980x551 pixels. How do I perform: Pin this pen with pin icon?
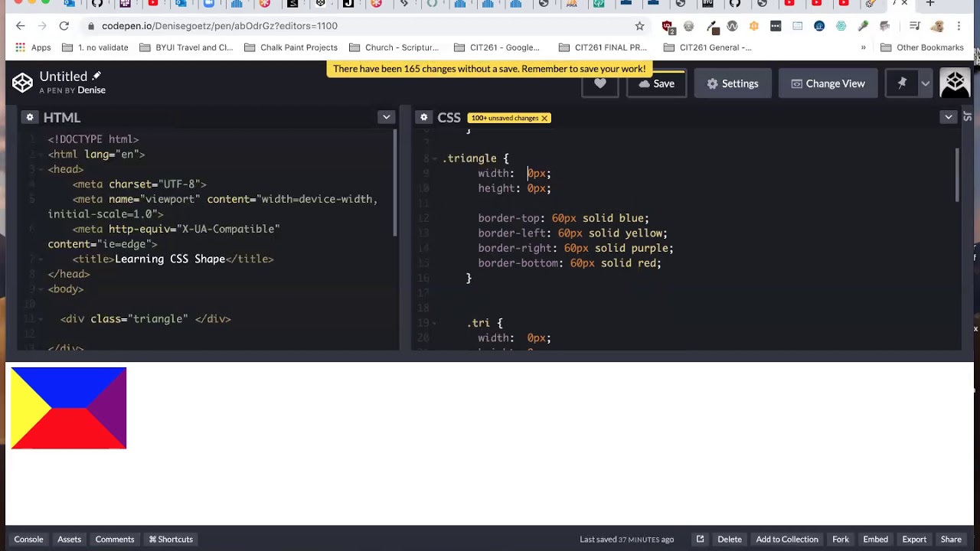(902, 83)
